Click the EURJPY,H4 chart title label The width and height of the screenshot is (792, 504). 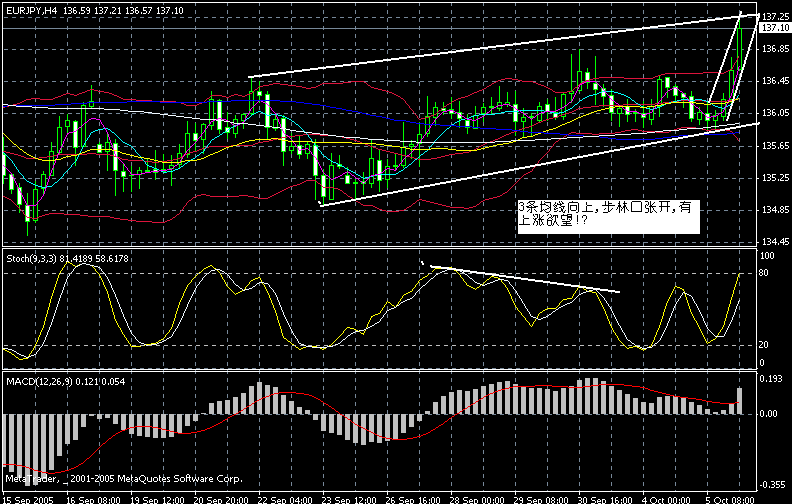[32, 10]
